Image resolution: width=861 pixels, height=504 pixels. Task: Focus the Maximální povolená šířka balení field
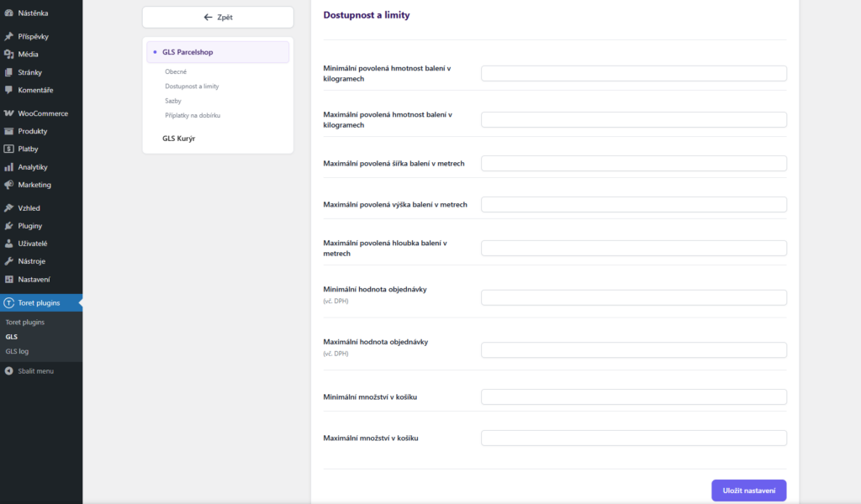(x=633, y=163)
